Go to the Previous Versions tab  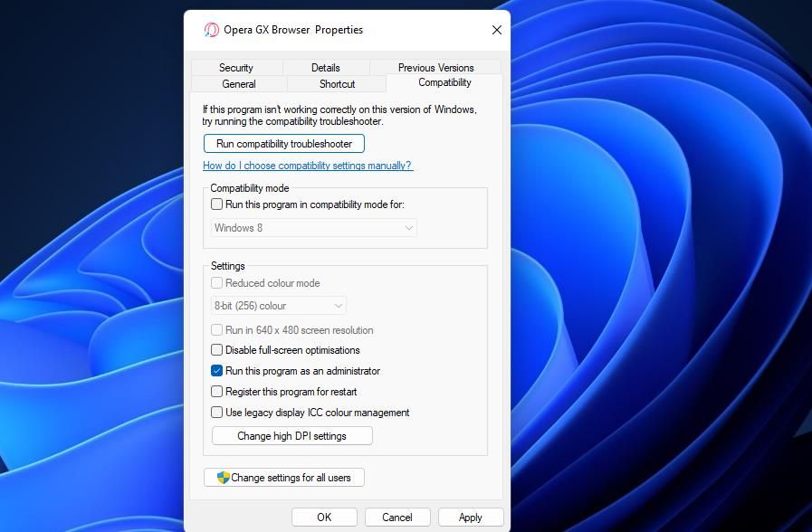(x=435, y=68)
